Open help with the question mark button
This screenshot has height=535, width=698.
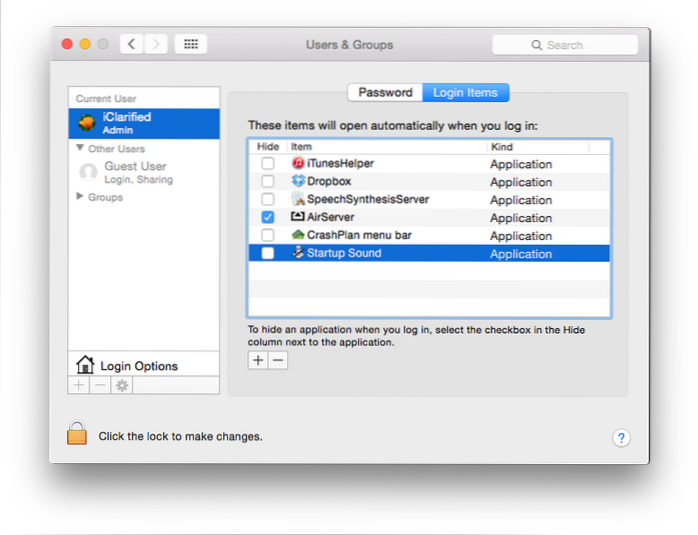tap(621, 438)
